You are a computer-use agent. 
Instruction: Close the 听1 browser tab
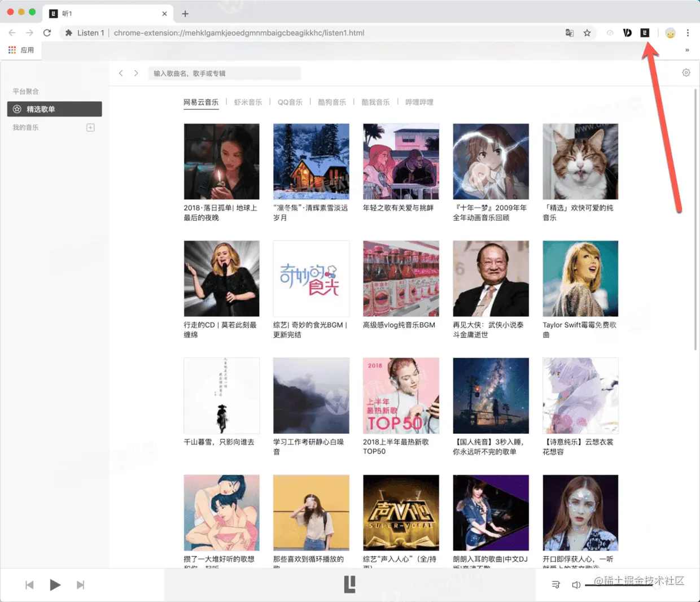(164, 14)
